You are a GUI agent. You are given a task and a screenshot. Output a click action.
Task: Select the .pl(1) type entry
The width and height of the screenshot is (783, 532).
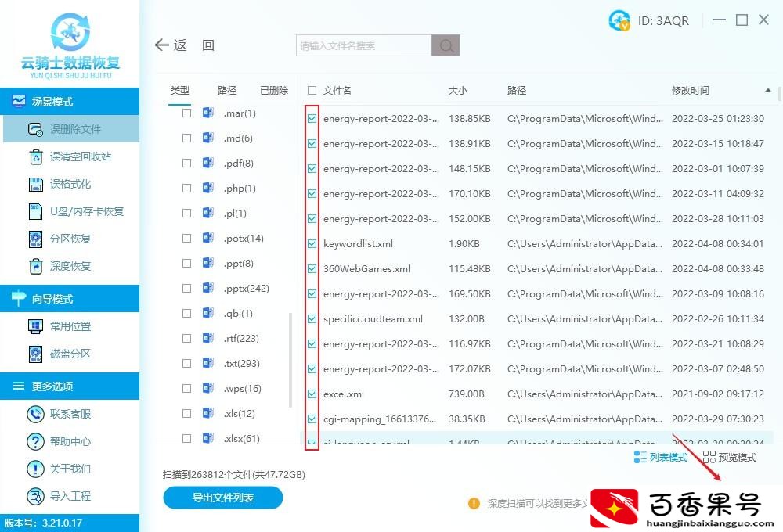(x=235, y=213)
